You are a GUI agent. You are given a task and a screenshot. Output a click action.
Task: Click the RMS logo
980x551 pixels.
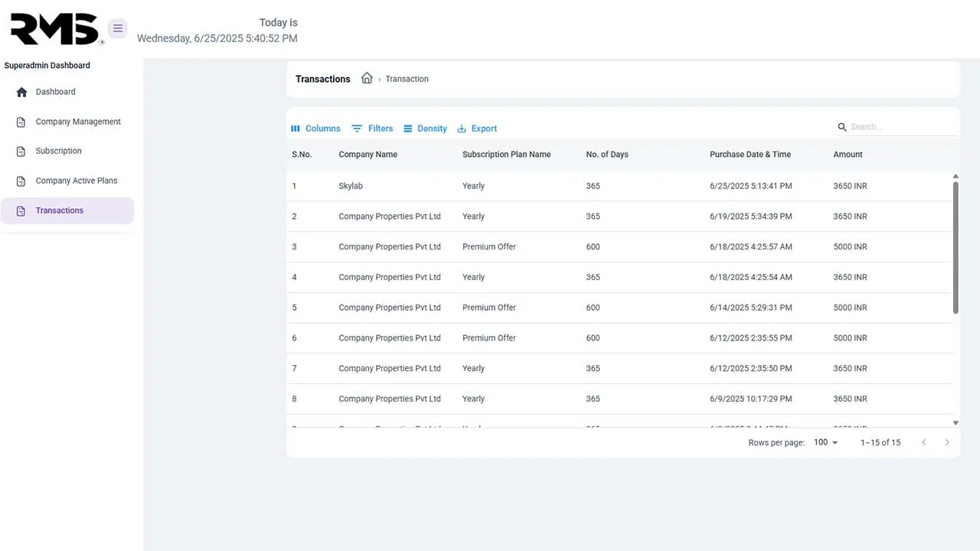(x=57, y=29)
